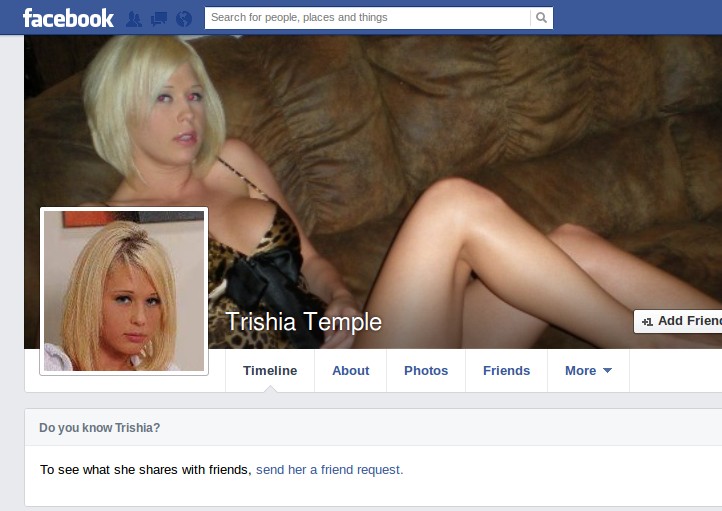This screenshot has width=722, height=511.
Task: Click the Add Friend button
Action: [678, 321]
